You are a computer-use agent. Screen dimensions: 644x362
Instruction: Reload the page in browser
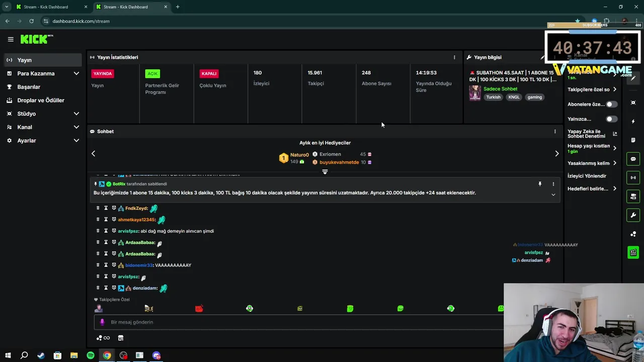pyautogui.click(x=31, y=21)
